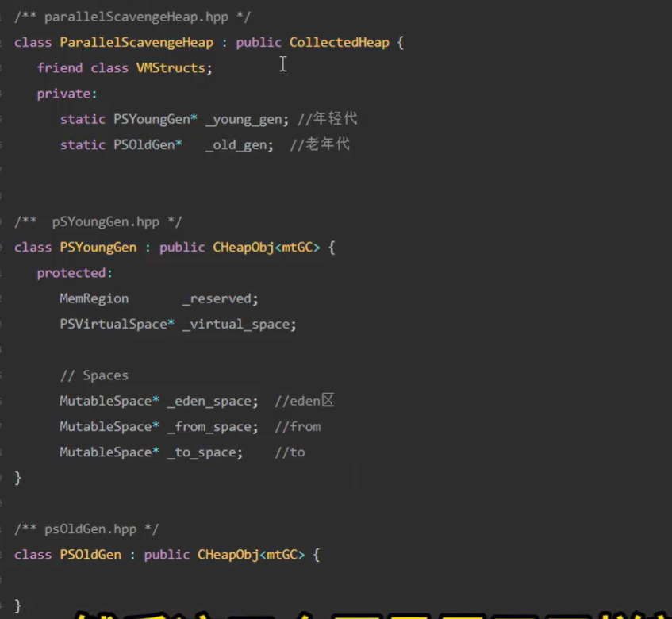Click PSOldGen in bottom class declaration
This screenshot has width=672, height=619.
[x=90, y=555]
